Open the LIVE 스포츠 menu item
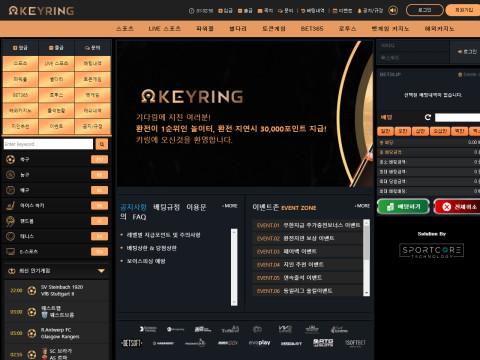 tap(165, 29)
